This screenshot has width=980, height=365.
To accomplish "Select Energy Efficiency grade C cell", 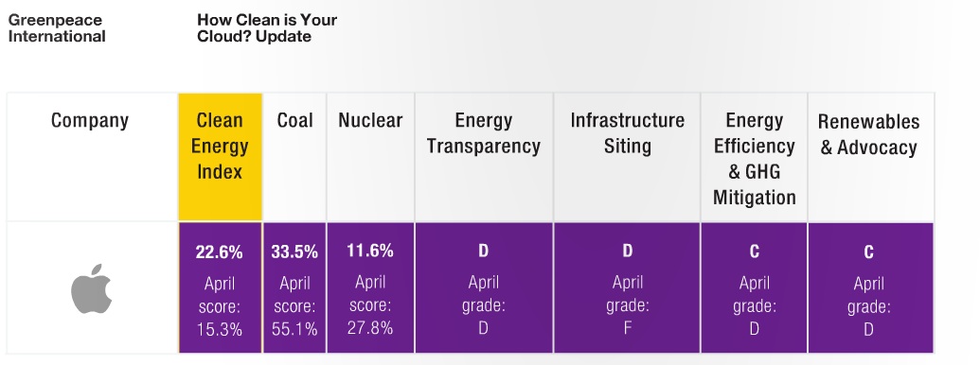I will 755,287.
